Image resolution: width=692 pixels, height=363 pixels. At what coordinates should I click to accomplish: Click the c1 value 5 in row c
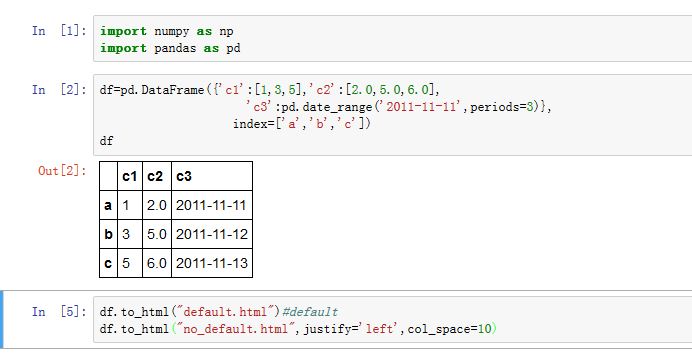pyautogui.click(x=130, y=263)
